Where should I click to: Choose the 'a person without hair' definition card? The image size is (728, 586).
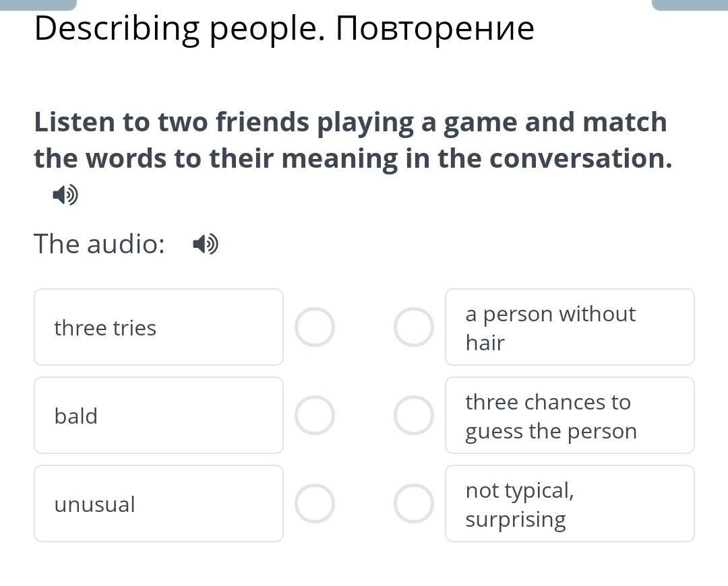tap(570, 327)
